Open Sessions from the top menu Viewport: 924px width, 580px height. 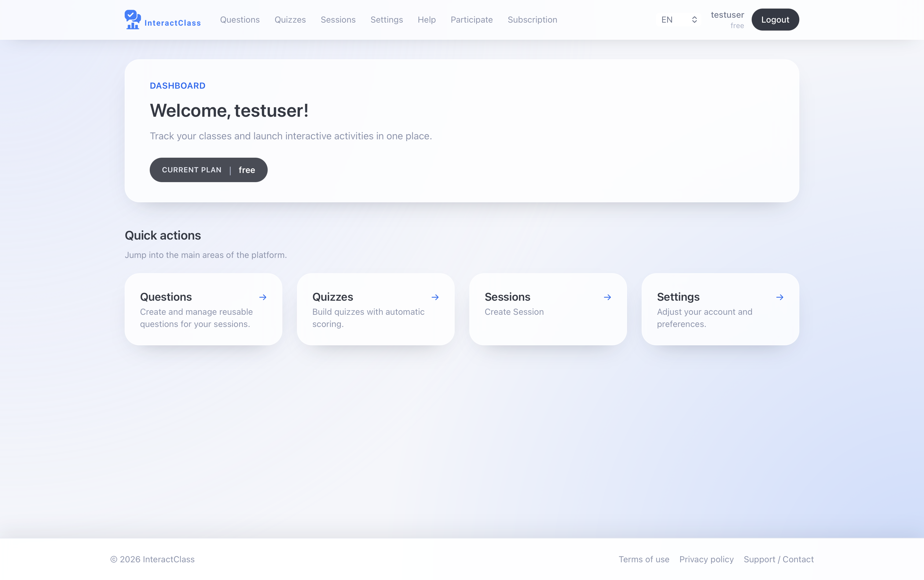pos(338,20)
